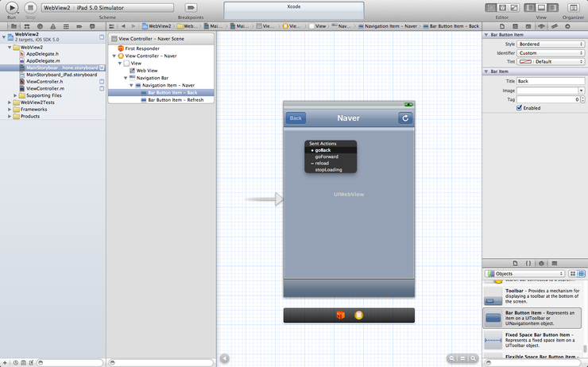588x367 pixels.
Task: Select the Version editor icon
Action: pos(514,7)
